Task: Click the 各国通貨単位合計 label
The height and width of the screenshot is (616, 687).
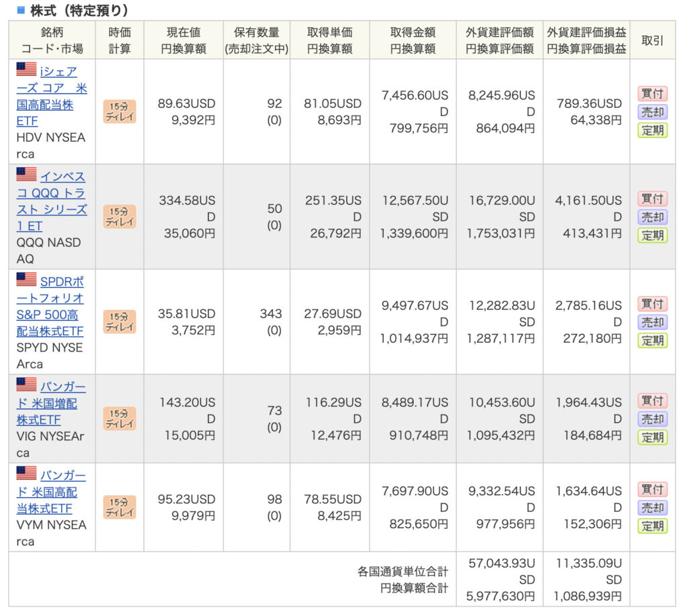Action: [403, 571]
